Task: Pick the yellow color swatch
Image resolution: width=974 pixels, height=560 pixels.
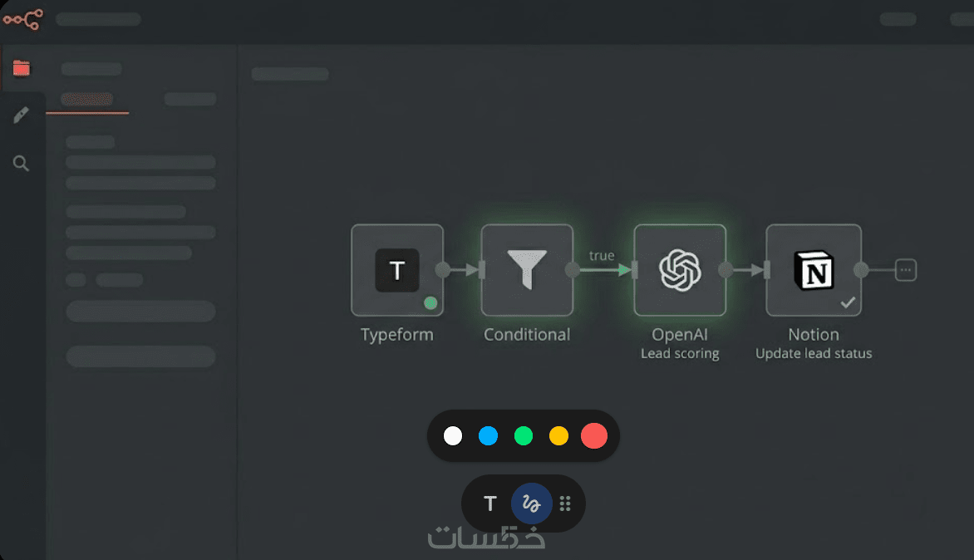Action: click(x=559, y=436)
